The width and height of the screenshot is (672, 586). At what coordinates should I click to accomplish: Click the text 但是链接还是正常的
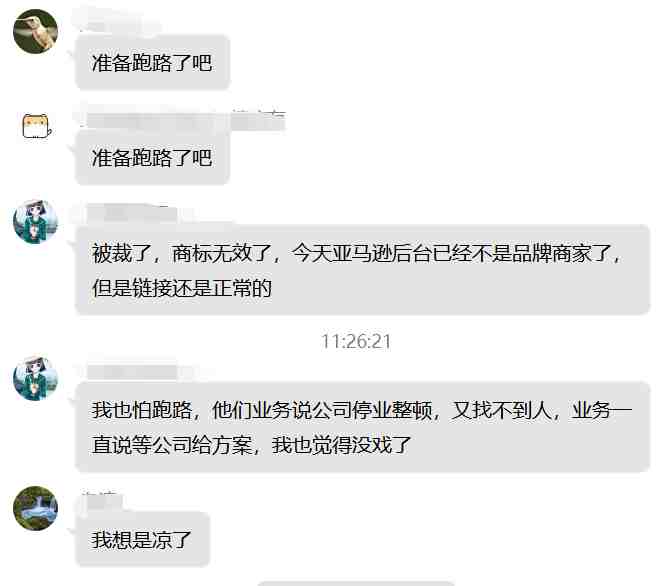(182, 288)
